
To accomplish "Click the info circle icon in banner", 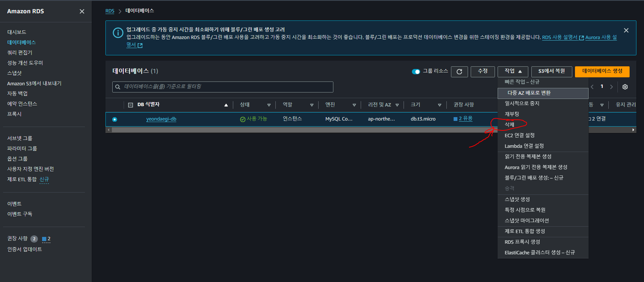I will point(118,33).
